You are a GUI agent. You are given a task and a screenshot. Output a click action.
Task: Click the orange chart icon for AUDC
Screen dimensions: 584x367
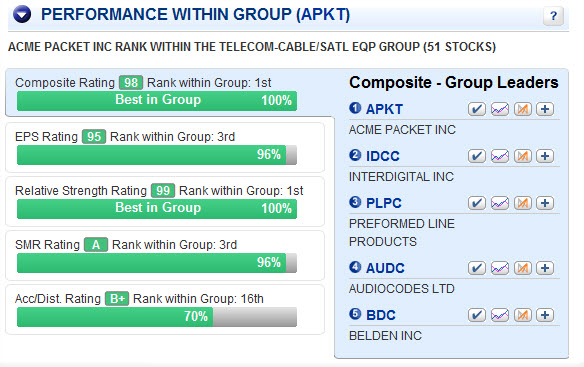pyautogui.click(x=523, y=268)
